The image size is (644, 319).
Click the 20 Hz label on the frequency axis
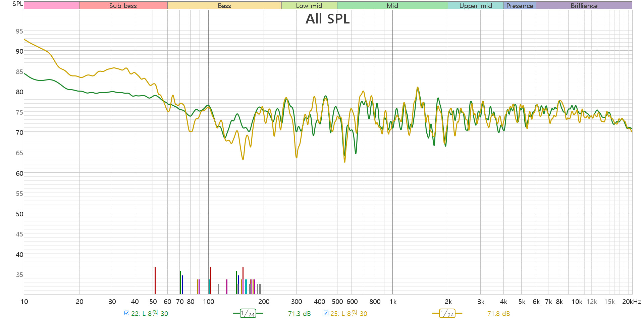[x=79, y=302]
